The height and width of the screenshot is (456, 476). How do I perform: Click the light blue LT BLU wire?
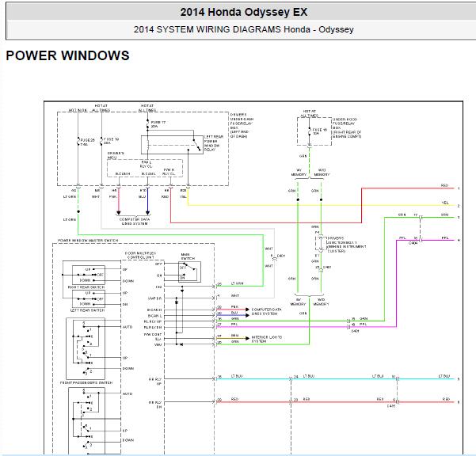pyautogui.click(x=336, y=378)
